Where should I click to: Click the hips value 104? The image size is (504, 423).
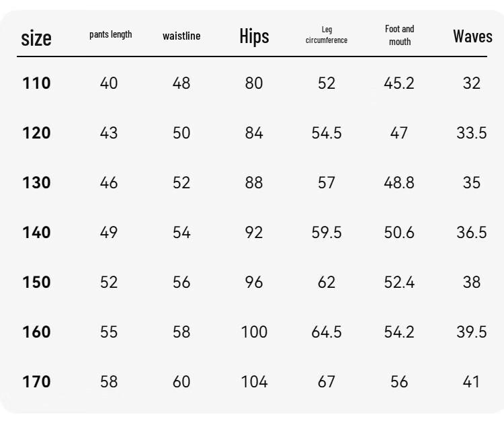click(254, 382)
